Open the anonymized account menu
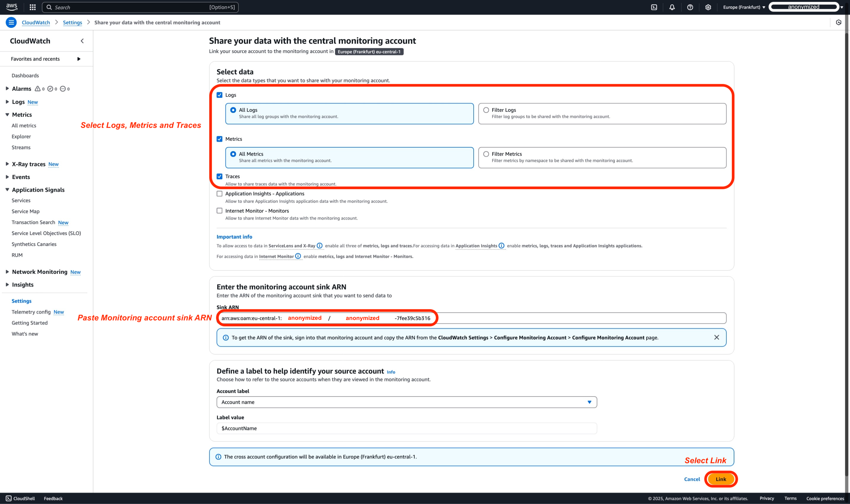This screenshot has width=850, height=504. (x=806, y=7)
